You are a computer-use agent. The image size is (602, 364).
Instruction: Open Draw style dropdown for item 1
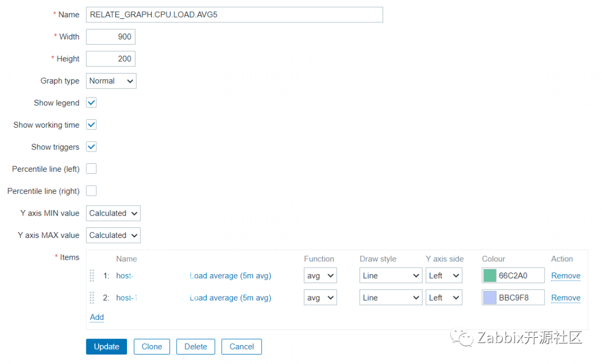[x=391, y=275]
